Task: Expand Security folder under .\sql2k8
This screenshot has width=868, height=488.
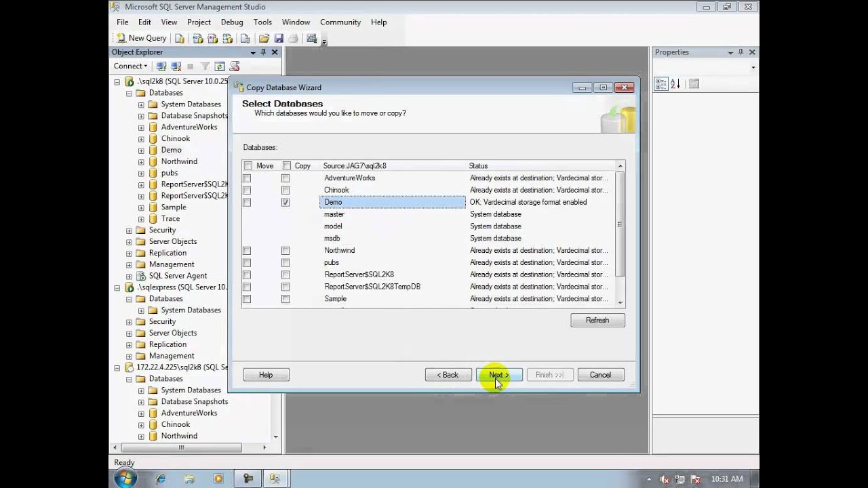Action: 129,230
